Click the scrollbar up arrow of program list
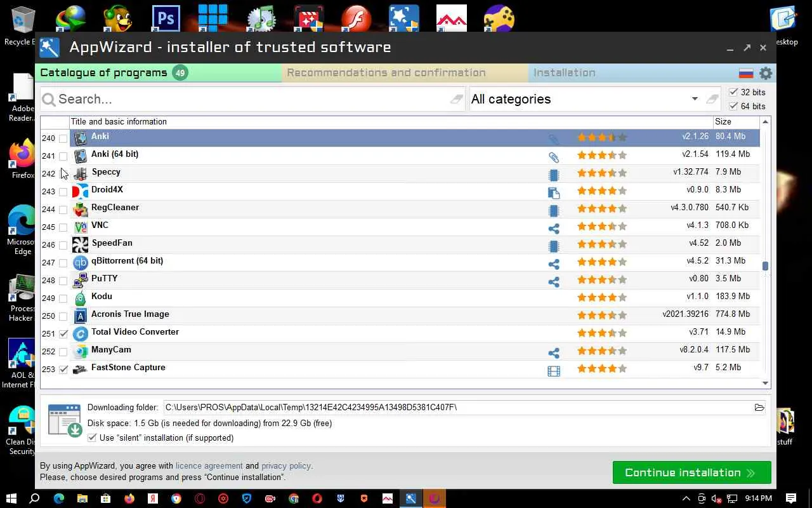The height and width of the screenshot is (508, 812). [x=765, y=122]
